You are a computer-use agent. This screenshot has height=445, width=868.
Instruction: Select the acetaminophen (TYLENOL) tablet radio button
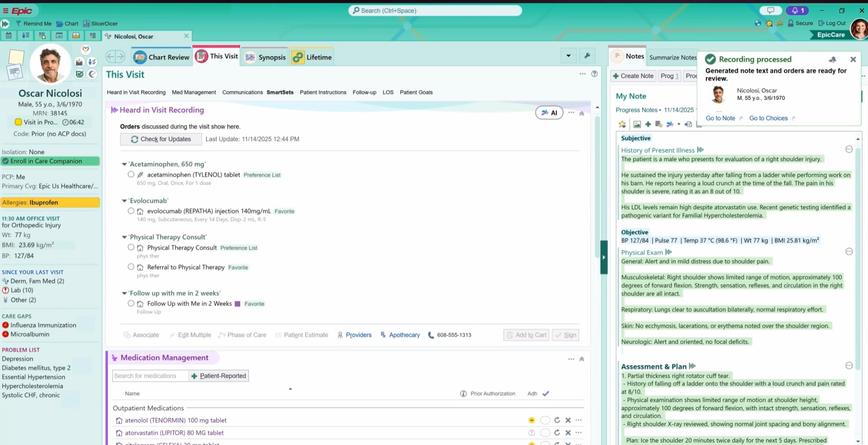pos(131,175)
